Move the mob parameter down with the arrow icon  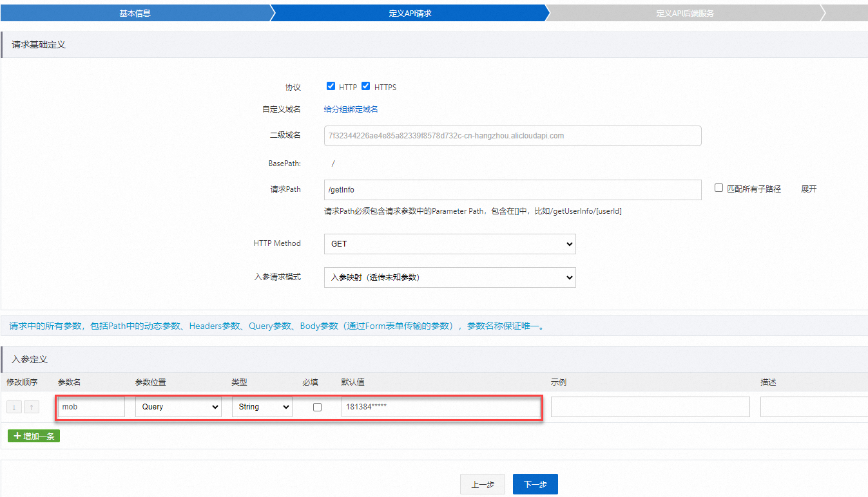(x=15, y=407)
